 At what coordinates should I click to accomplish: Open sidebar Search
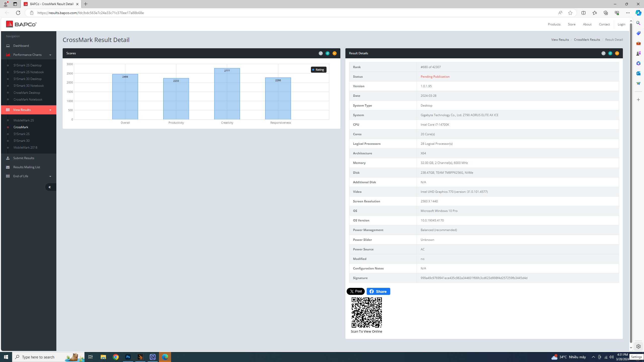638,23
